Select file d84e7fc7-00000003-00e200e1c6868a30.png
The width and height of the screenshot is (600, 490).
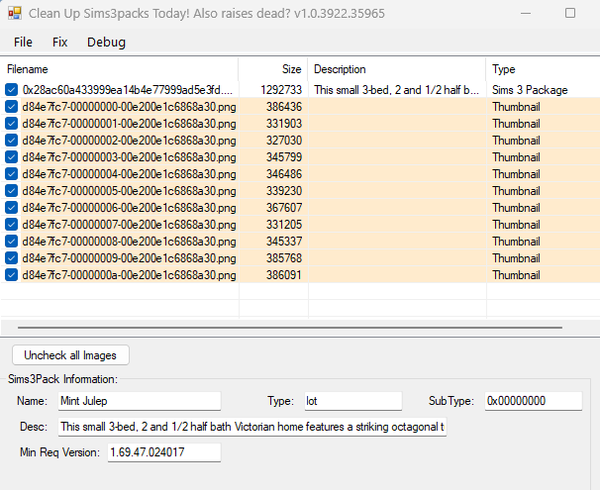pyautogui.click(x=129, y=157)
